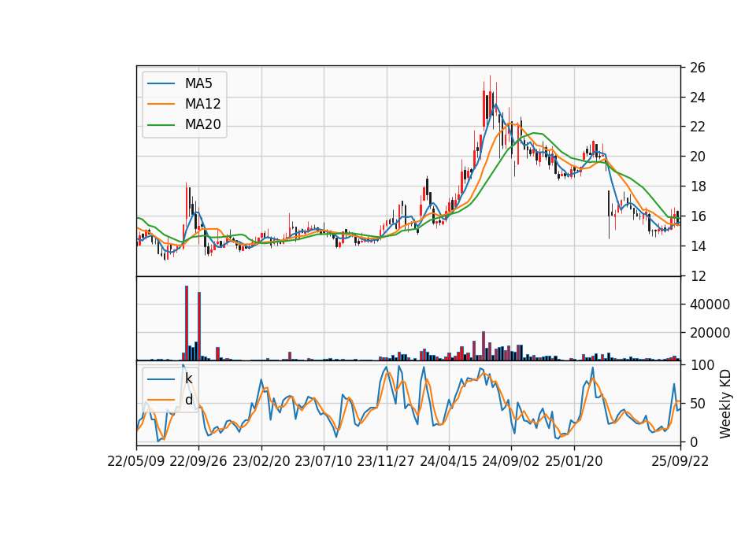The width and height of the screenshot is (756, 543).
Task: Select the 24/04/15 date label
Action: (x=448, y=461)
